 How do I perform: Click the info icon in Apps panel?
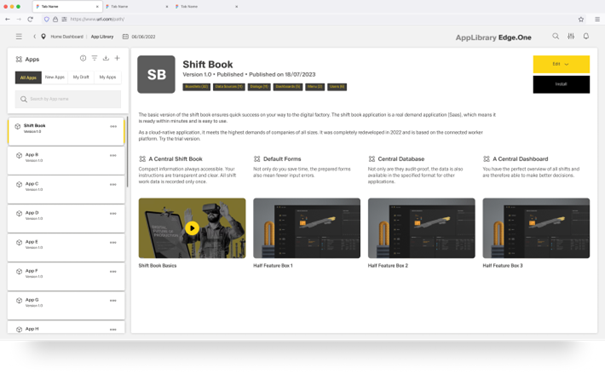coord(83,58)
